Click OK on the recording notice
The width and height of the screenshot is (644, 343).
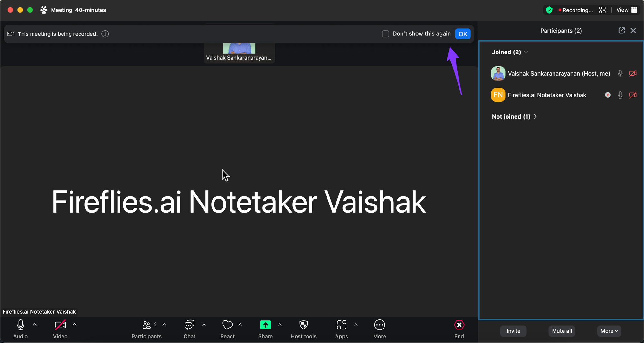click(463, 34)
